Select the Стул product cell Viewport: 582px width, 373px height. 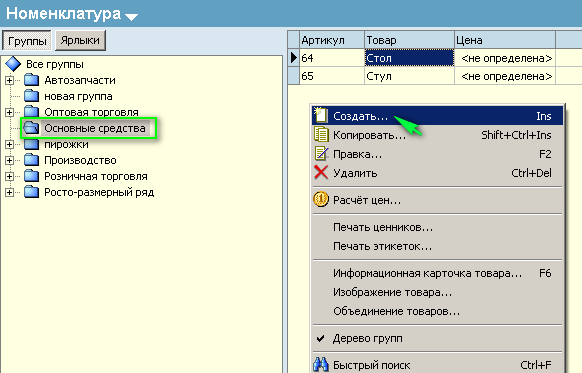coord(409,76)
